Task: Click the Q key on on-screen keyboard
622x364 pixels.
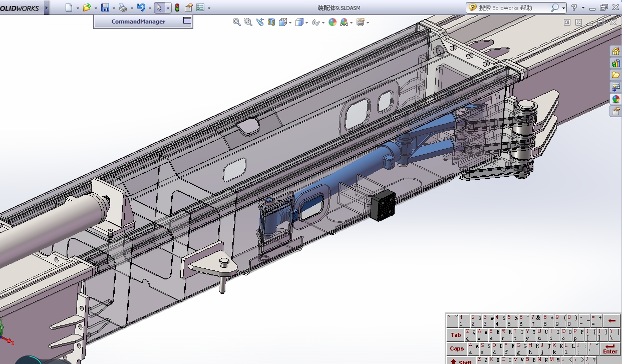Action: tap(470, 335)
